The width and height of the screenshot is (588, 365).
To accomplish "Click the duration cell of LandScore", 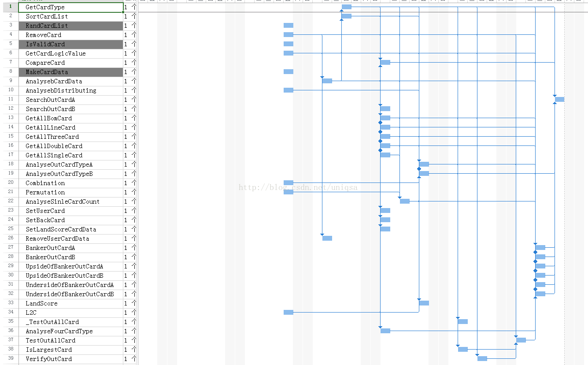I will coord(130,303).
